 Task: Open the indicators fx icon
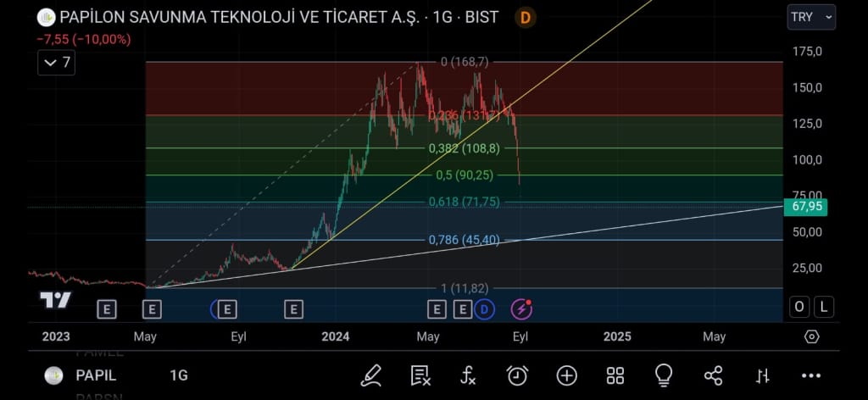coord(468,375)
